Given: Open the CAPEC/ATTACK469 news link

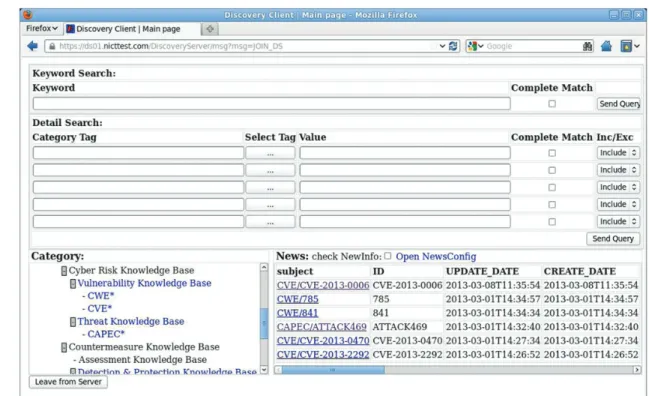Looking at the screenshot, I should [322, 327].
